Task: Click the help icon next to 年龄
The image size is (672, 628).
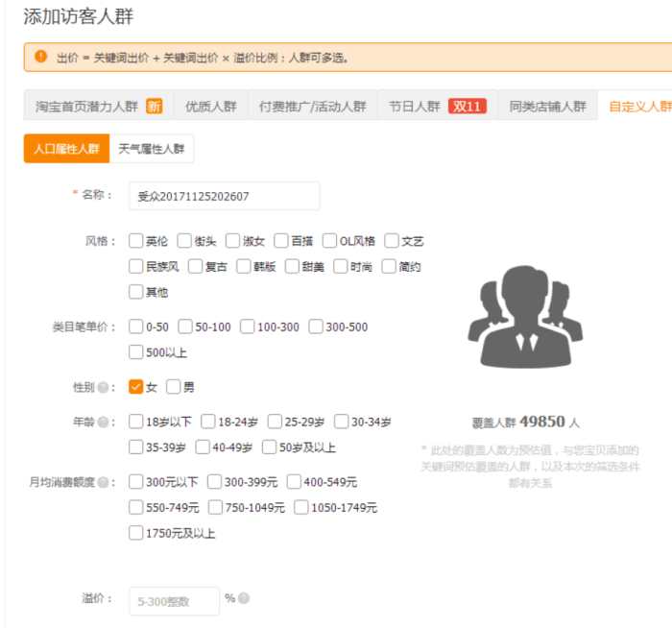Action: point(103,423)
